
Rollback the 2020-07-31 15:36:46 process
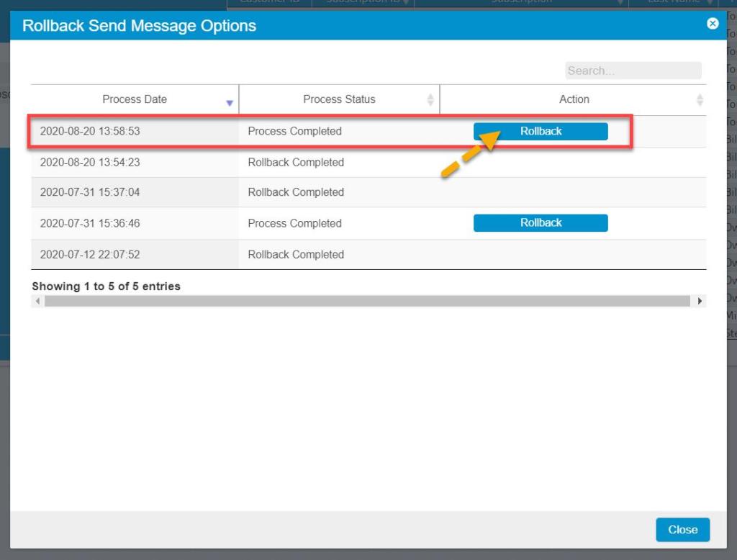541,223
